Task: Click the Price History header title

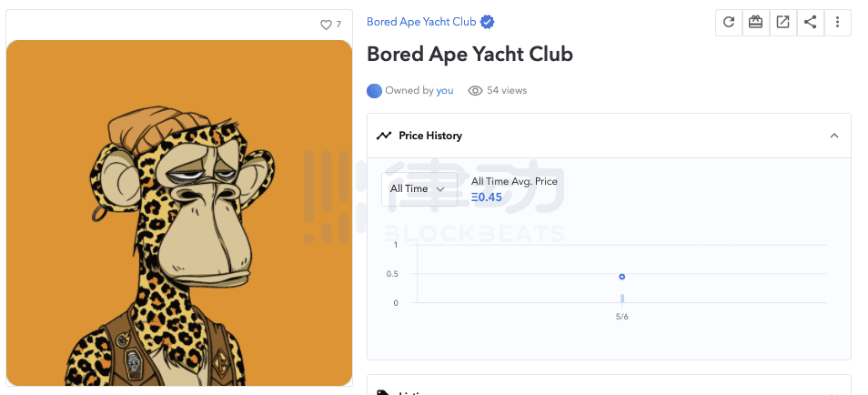Action: [430, 136]
